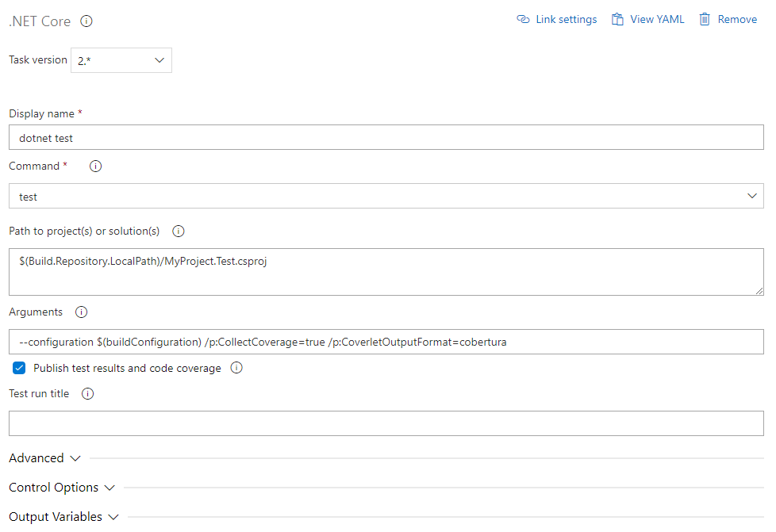The image size is (776, 532).
Task: Click the info icon next to .NET Core
Action: [86, 21]
